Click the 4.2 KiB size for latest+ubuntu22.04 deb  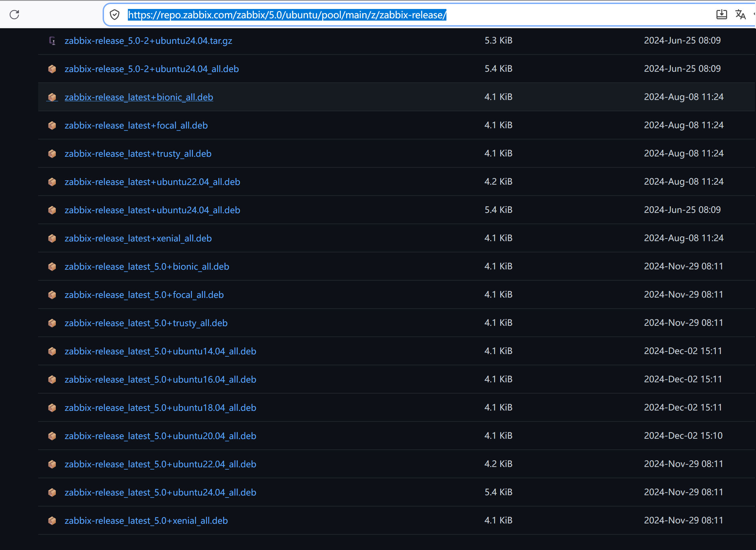498,182
